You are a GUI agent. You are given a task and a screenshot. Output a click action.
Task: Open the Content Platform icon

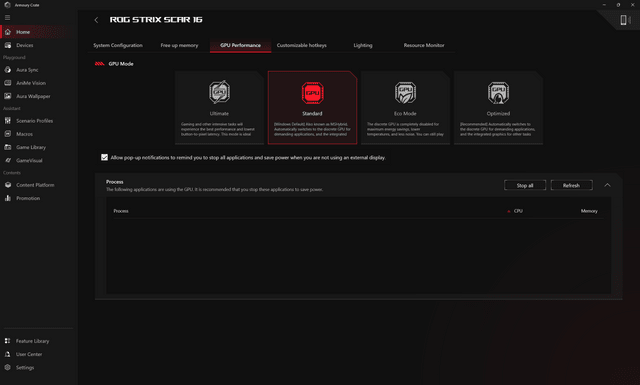pos(8,185)
